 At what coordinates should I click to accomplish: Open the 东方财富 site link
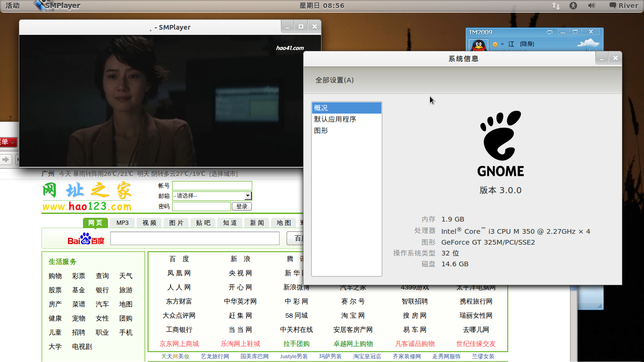coord(179,301)
